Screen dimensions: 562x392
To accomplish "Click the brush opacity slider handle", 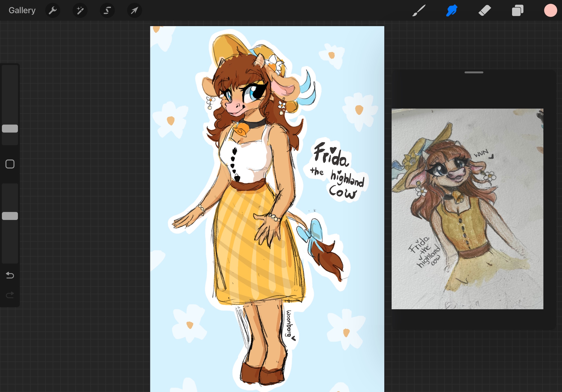I will pyautogui.click(x=10, y=216).
